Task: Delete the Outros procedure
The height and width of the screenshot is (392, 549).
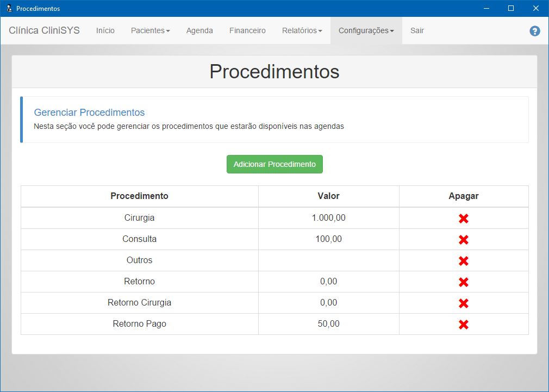Action: click(x=463, y=260)
